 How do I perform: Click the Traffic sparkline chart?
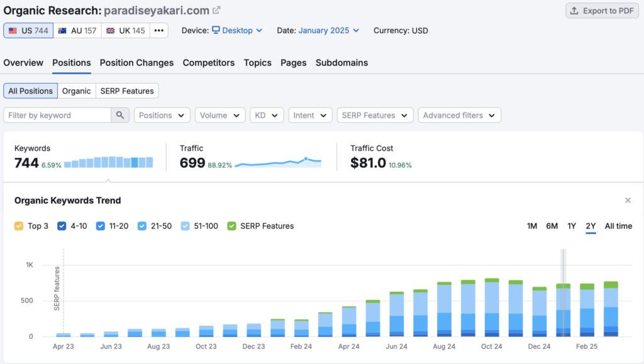[x=277, y=162]
